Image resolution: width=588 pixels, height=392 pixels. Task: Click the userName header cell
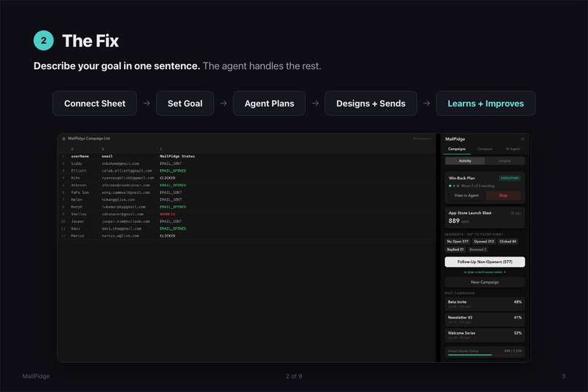coord(80,156)
